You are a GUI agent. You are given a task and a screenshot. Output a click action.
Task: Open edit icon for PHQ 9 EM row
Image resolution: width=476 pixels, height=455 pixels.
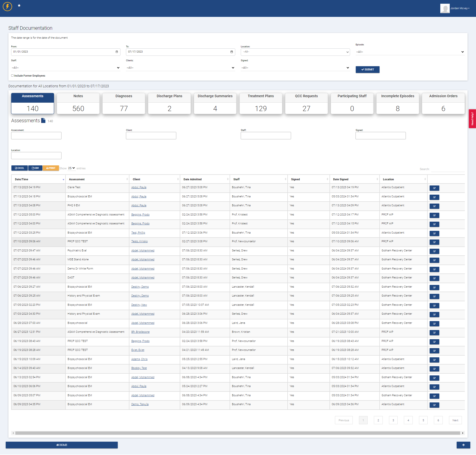(x=434, y=206)
